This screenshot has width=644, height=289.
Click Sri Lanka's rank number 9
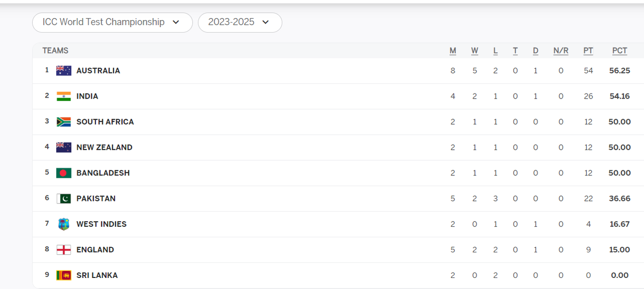pyautogui.click(x=47, y=275)
